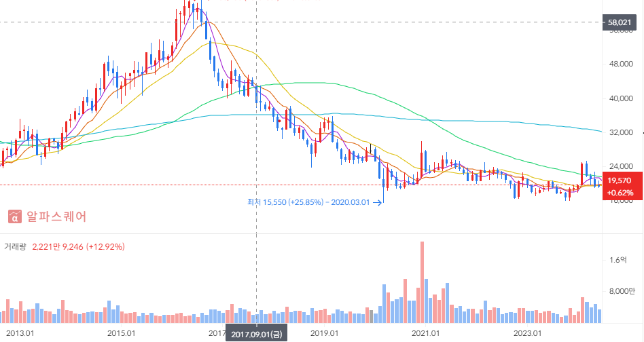This screenshot has height=342, width=644.
Task: Click the 2021.01 date axis label
Action: pos(427,333)
